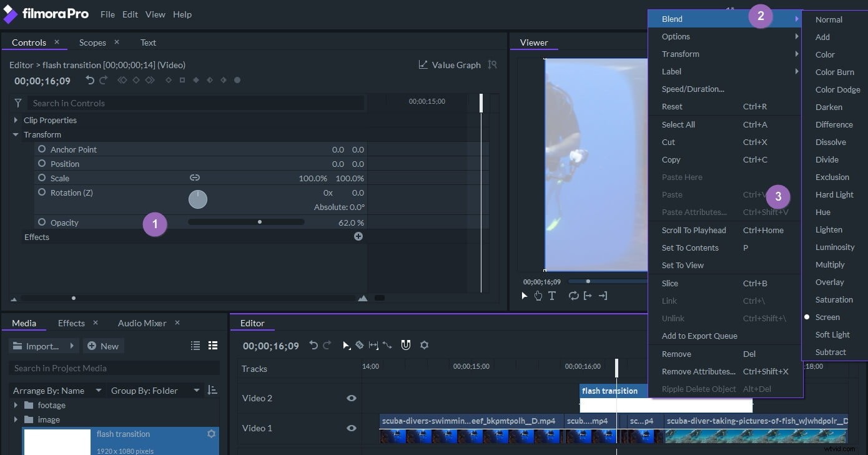868x455 pixels.
Task: Add clip to Export Queue
Action: coord(699,336)
